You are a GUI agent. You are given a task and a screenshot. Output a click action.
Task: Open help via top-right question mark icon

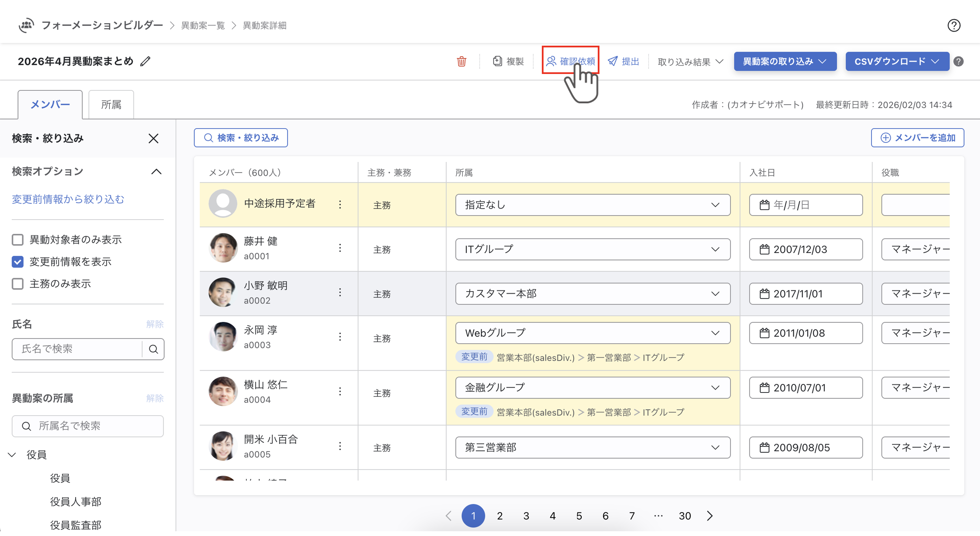[x=953, y=26]
